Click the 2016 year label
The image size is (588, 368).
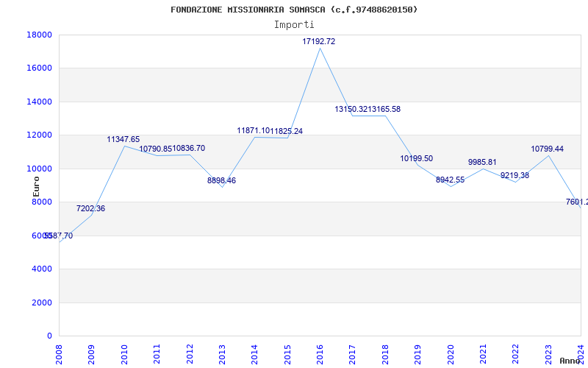click(320, 354)
